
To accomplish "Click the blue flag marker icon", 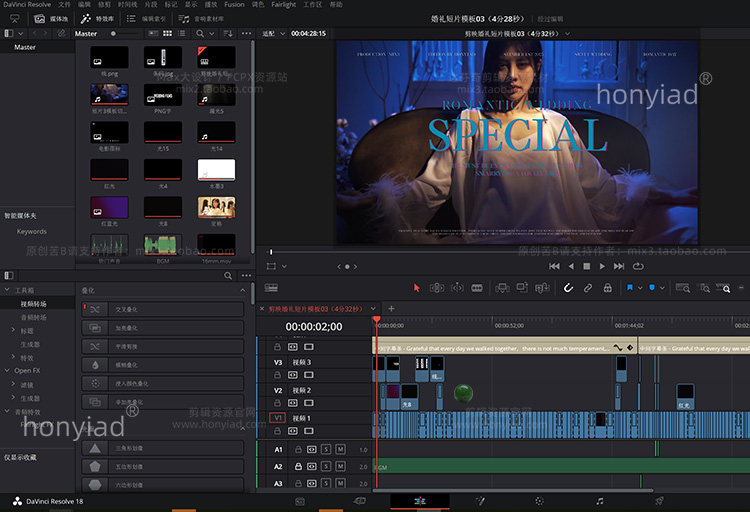I will click(x=631, y=288).
